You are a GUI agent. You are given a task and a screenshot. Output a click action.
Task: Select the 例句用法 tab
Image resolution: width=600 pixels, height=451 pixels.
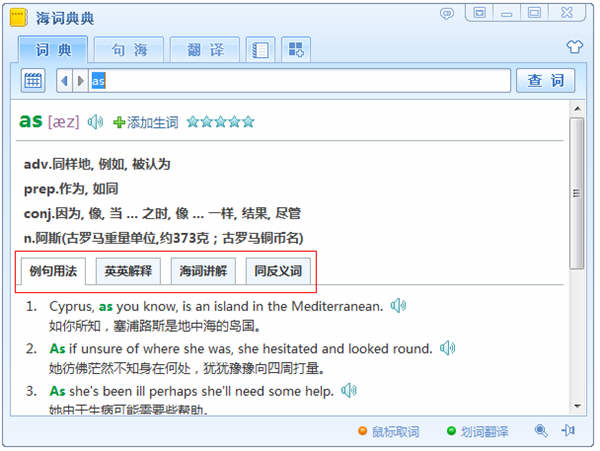(53, 271)
